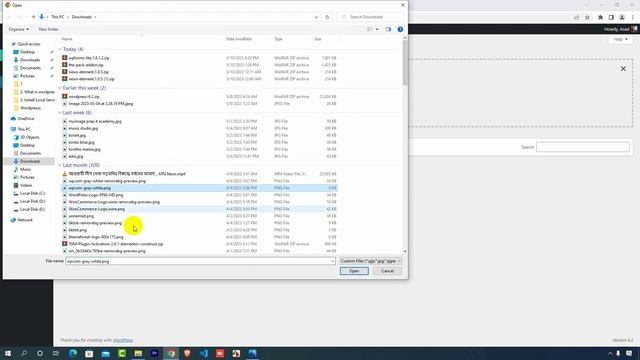Image resolution: width=640 pixels, height=360 pixels.
Task: Sort by the Name column header
Action: click(x=67, y=39)
